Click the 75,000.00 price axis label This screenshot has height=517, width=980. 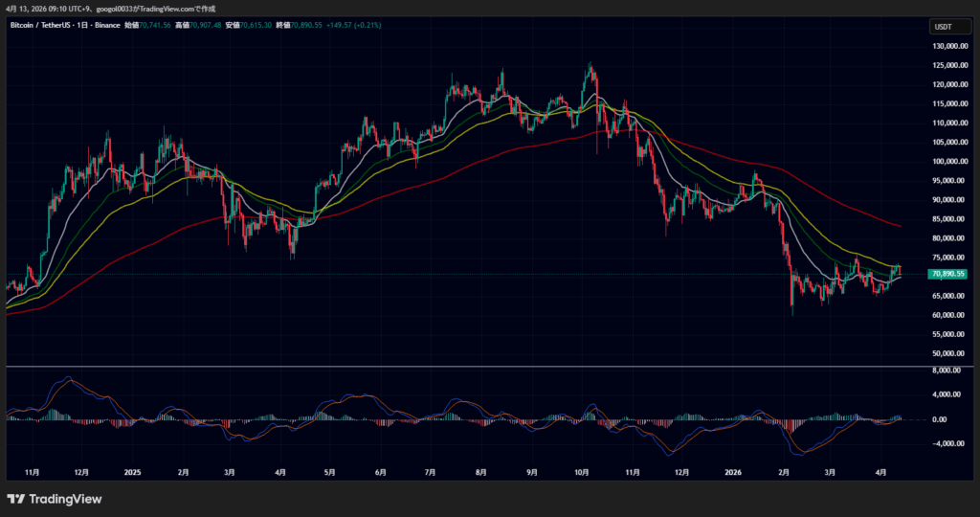click(x=950, y=258)
